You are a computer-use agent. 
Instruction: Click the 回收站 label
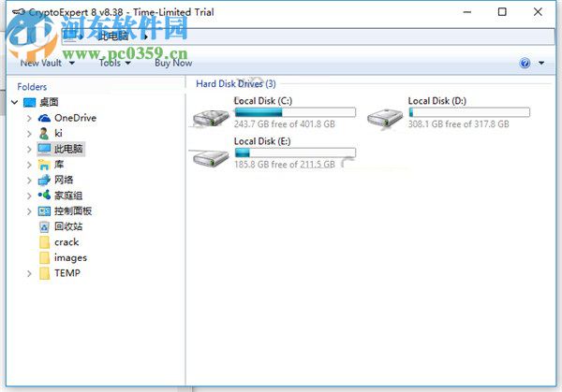(68, 226)
